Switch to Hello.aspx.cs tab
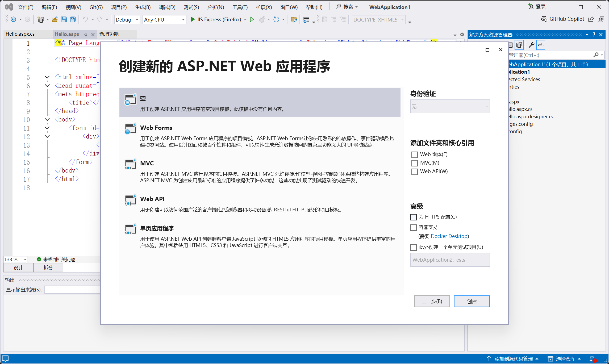Image resolution: width=609 pixels, height=364 pixels. point(20,34)
